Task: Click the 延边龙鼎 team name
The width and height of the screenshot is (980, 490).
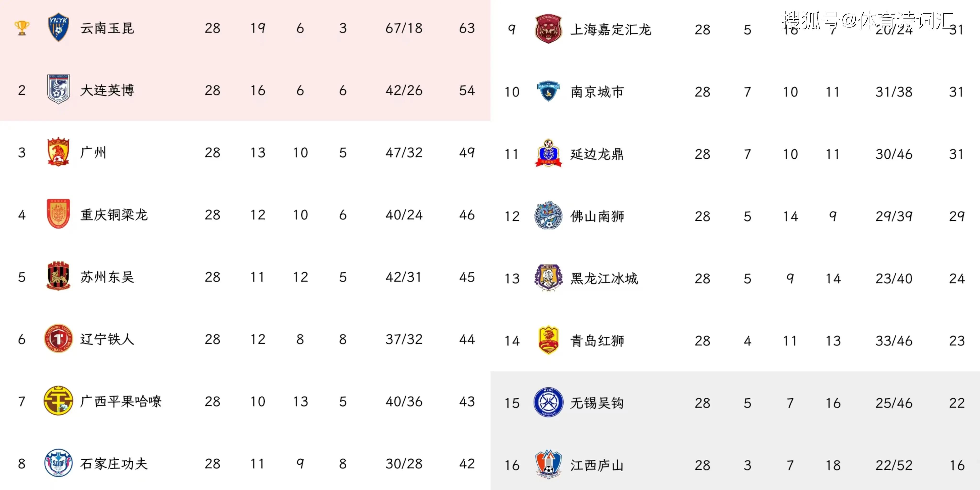Action: [x=597, y=154]
